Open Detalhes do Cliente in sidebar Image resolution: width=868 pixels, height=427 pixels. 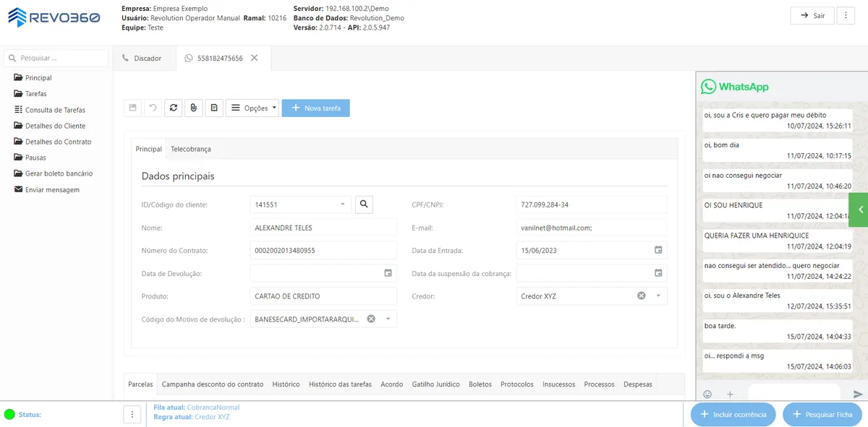click(50, 126)
